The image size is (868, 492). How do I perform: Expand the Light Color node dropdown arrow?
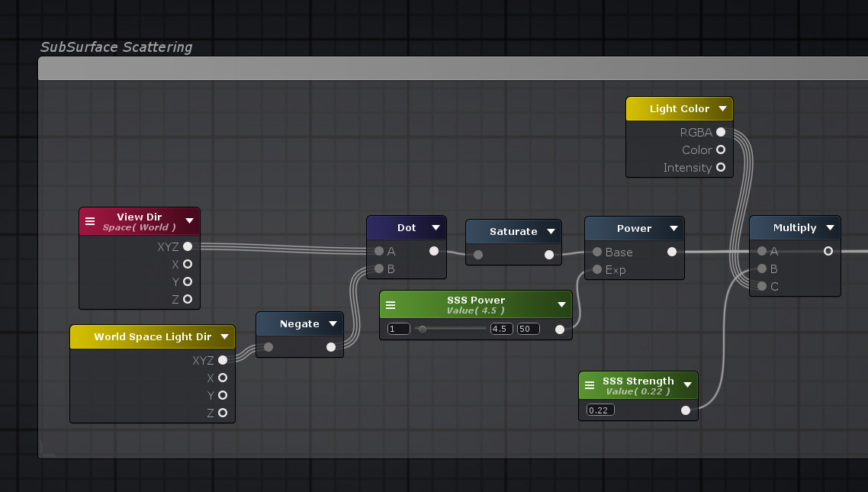tap(722, 108)
